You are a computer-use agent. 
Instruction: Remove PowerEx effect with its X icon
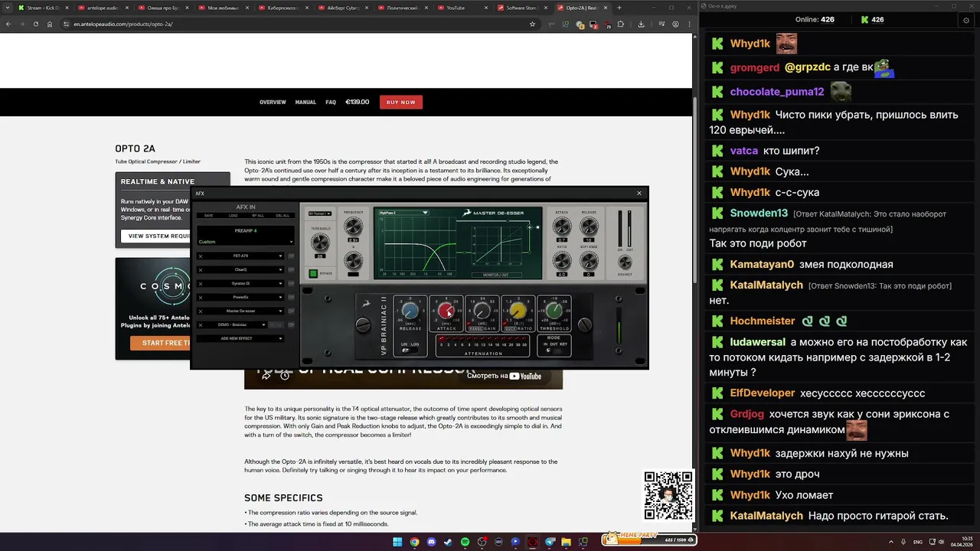201,298
